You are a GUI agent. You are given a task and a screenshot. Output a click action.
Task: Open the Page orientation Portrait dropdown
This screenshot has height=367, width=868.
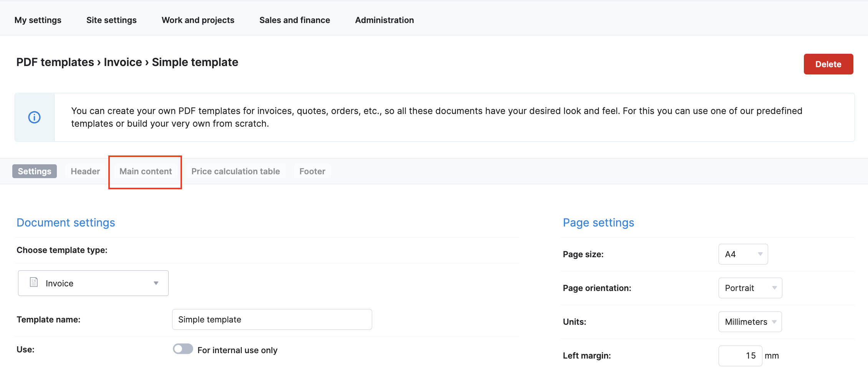(750, 288)
